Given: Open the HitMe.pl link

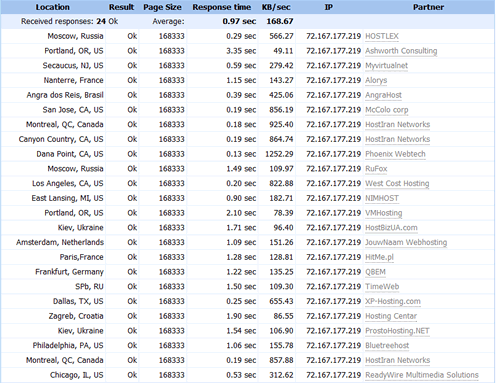Looking at the screenshot, I should [x=379, y=257].
